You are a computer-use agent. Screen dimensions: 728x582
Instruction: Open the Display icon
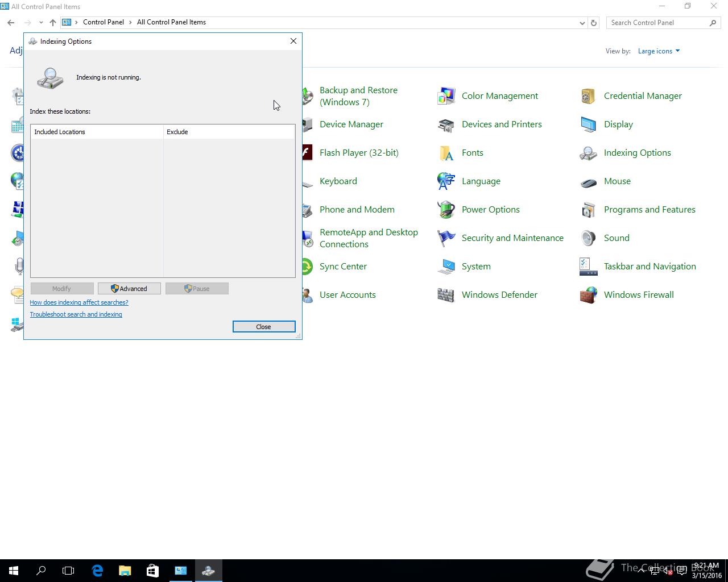[x=588, y=124]
